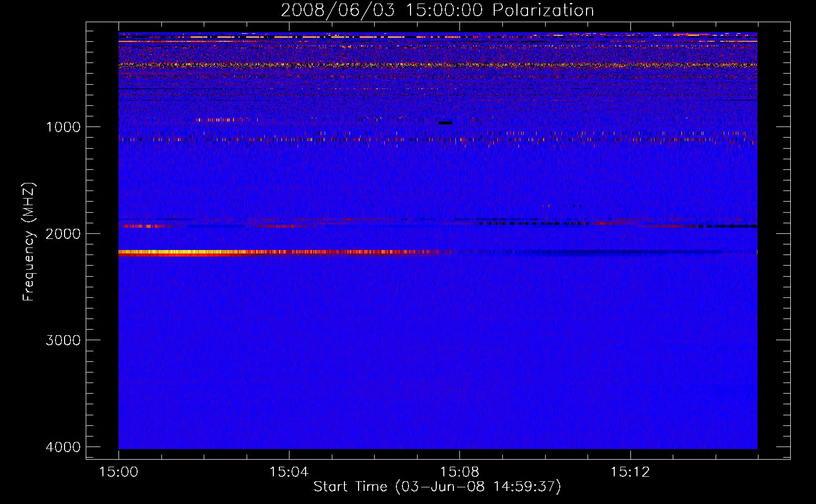Click the "2000" frequency tick label
Screen dimensions: 816x504
[x=63, y=234]
